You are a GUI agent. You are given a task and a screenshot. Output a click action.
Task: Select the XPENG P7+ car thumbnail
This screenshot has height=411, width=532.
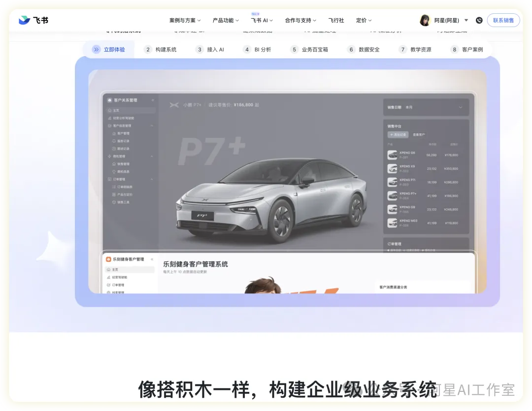point(392,196)
